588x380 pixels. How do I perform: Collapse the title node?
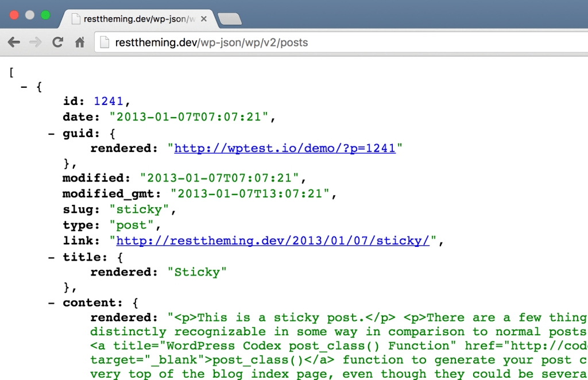tap(51, 257)
